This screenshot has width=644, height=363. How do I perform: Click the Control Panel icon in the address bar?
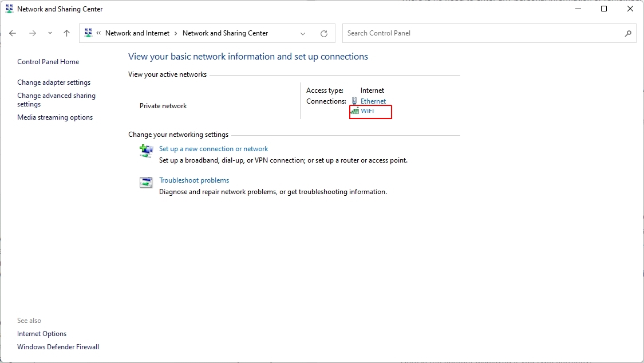coord(88,33)
